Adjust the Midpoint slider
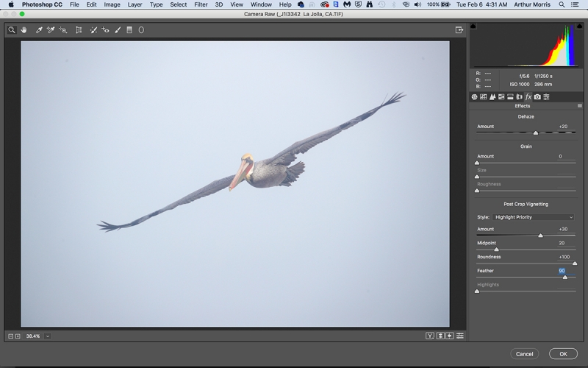Image resolution: width=588 pixels, height=368 pixels. (497, 250)
